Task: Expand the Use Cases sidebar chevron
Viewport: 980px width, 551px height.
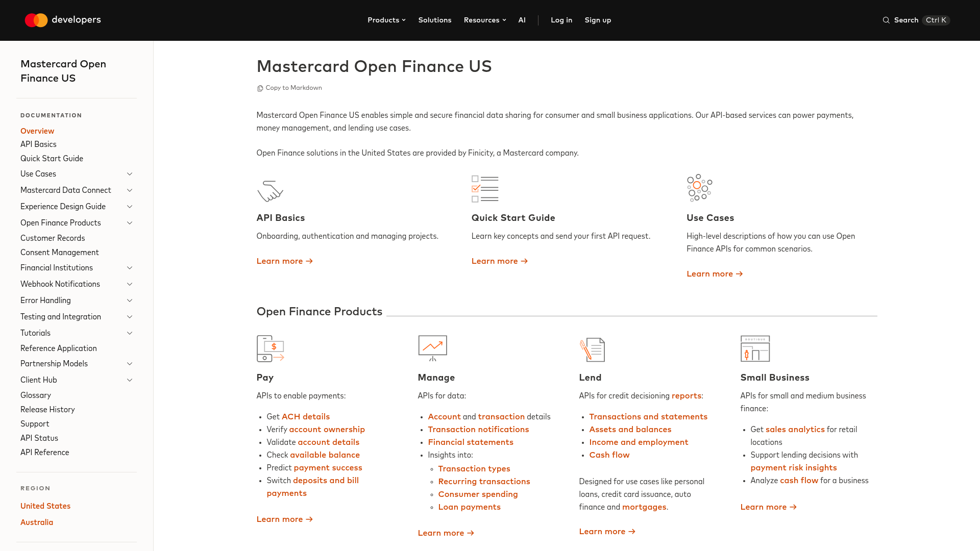Action: [x=130, y=174]
